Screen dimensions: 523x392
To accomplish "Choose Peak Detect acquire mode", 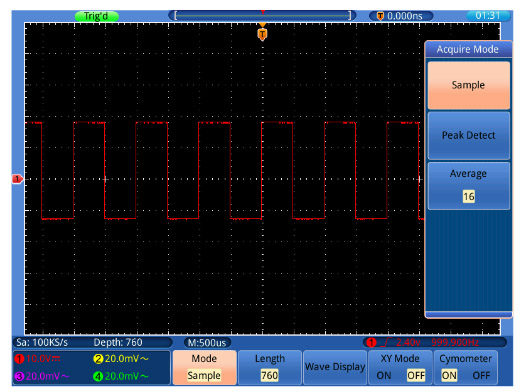I will tap(469, 135).
